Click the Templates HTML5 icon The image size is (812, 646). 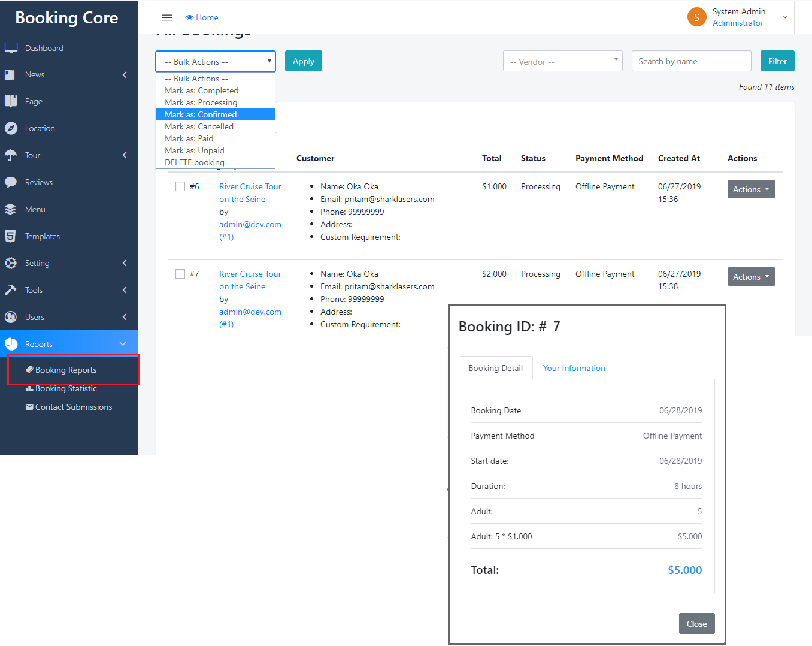click(x=11, y=236)
